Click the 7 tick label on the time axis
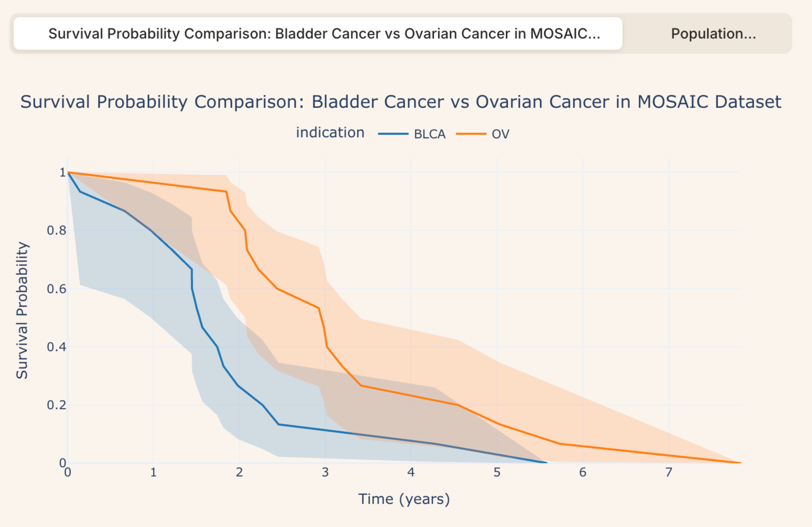This screenshot has height=527, width=812. [669, 472]
